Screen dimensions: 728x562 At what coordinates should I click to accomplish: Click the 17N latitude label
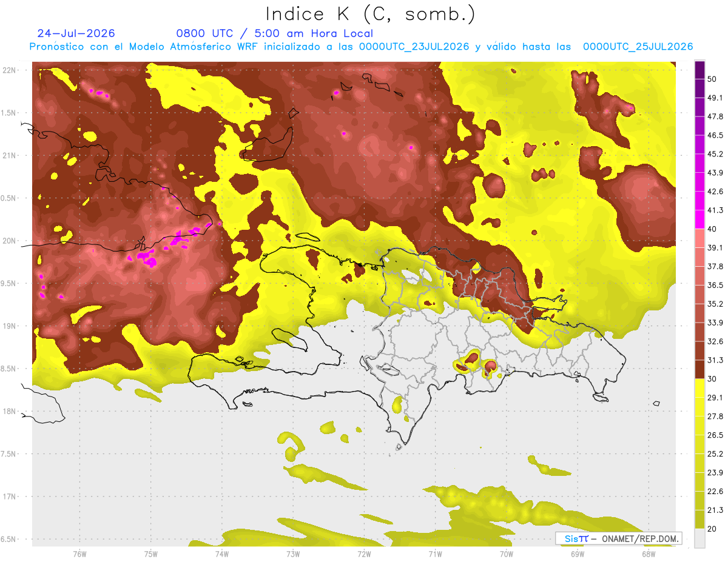(10, 497)
